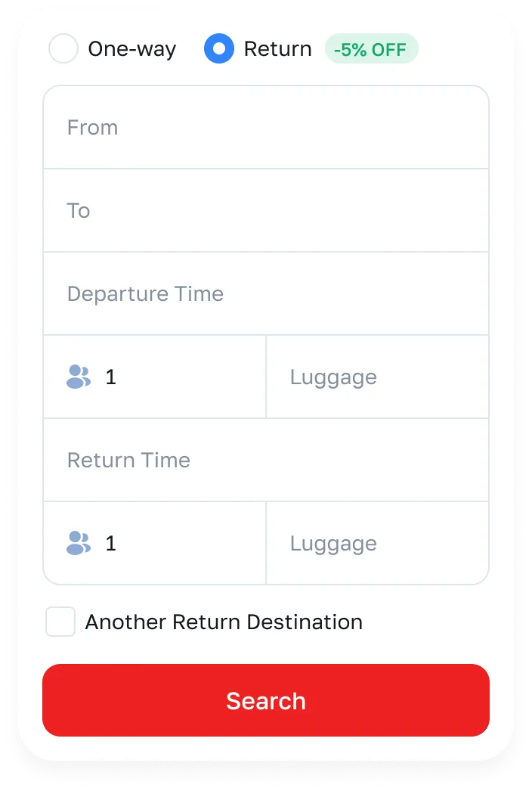Select the Return radio button
Image resolution: width=532 pixels, height=791 pixels.
(x=218, y=48)
